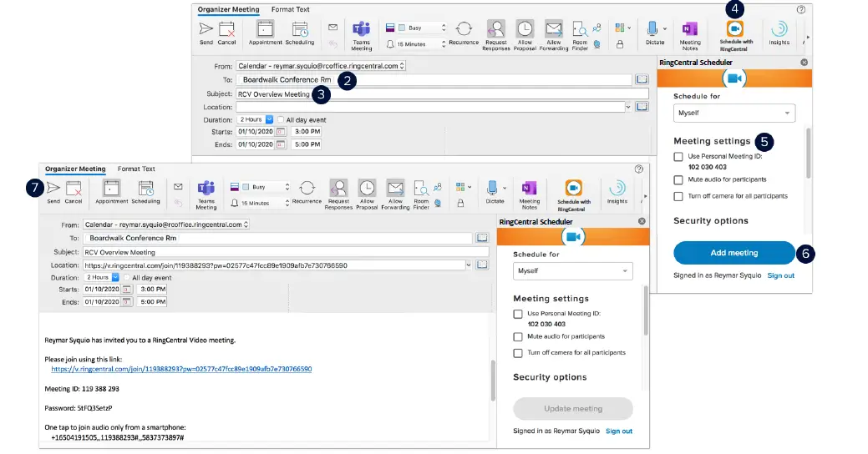Check Mute audio for participants in lower scheduler
Image resolution: width=868 pixels, height=454 pixels.
click(518, 337)
